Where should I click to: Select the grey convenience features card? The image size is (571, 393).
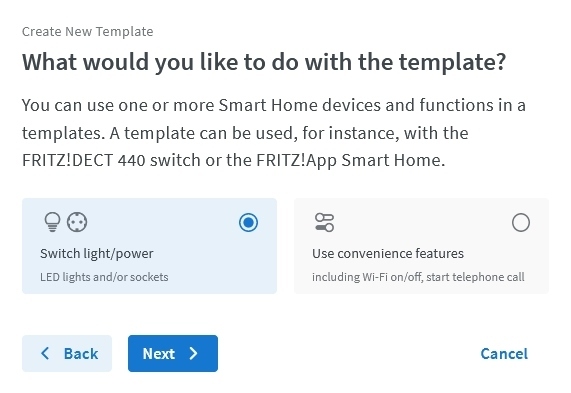tap(421, 246)
